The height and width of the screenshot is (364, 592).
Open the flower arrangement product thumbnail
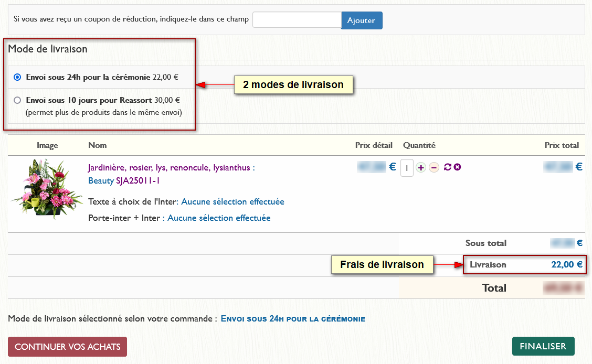(x=47, y=187)
